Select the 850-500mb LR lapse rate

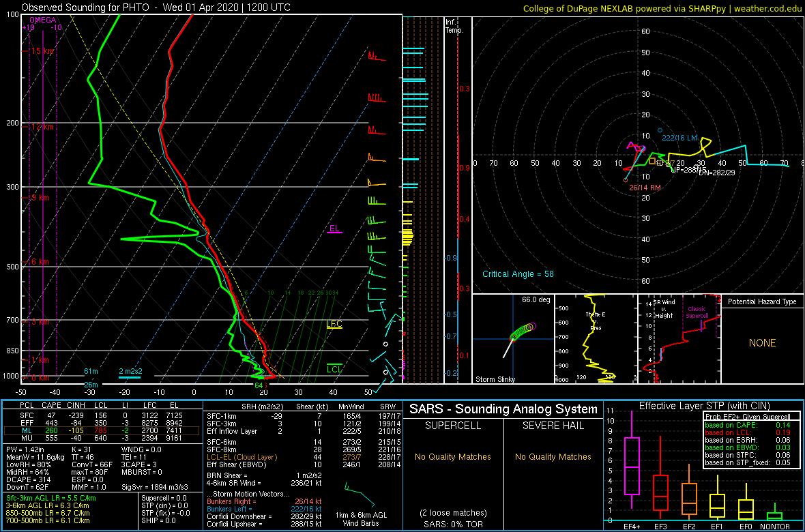(x=48, y=512)
